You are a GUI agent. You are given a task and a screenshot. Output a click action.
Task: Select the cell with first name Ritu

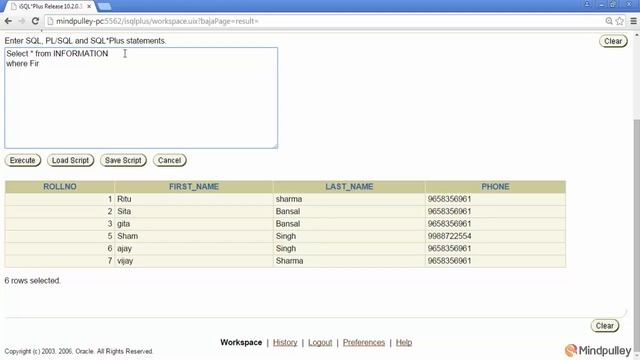pyautogui.click(x=194, y=199)
